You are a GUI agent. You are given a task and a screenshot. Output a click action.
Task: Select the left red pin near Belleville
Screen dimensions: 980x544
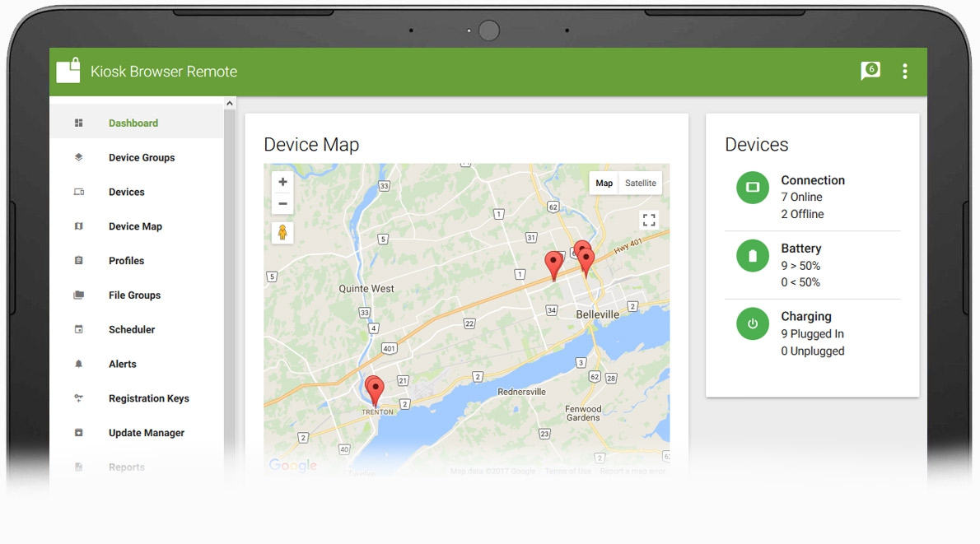click(553, 266)
